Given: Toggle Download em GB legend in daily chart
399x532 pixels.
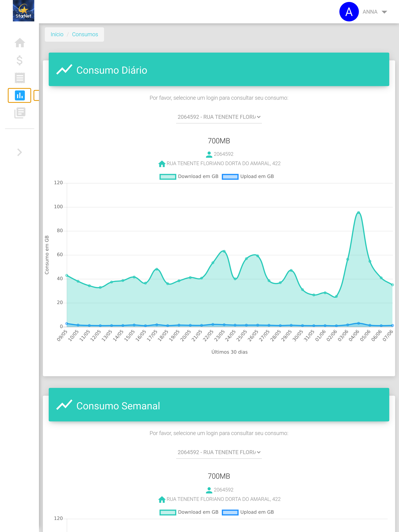Looking at the screenshot, I should coord(189,177).
